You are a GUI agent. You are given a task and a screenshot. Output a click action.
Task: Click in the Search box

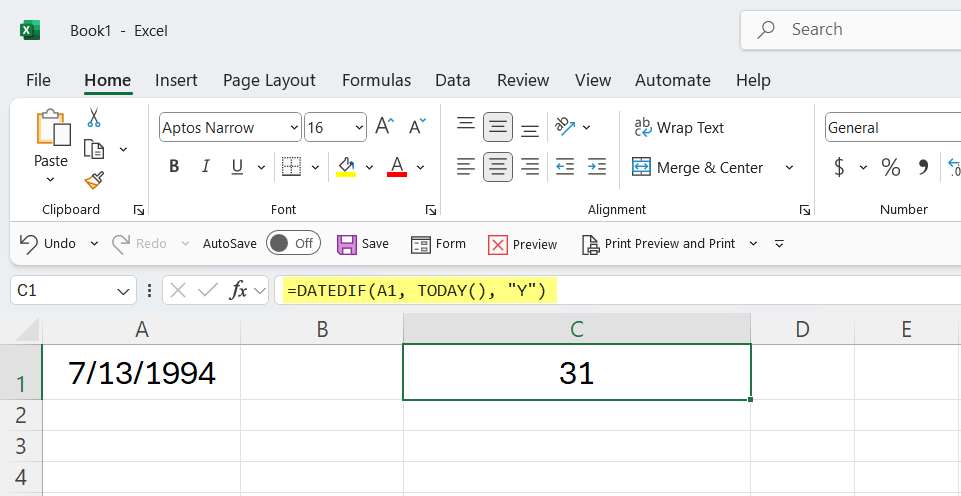(851, 29)
